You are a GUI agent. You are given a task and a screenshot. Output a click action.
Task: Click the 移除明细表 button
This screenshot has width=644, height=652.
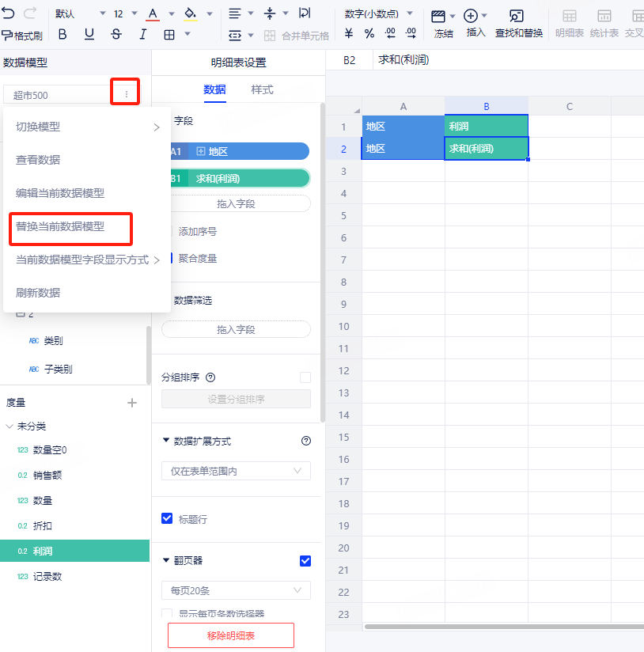pos(231,635)
